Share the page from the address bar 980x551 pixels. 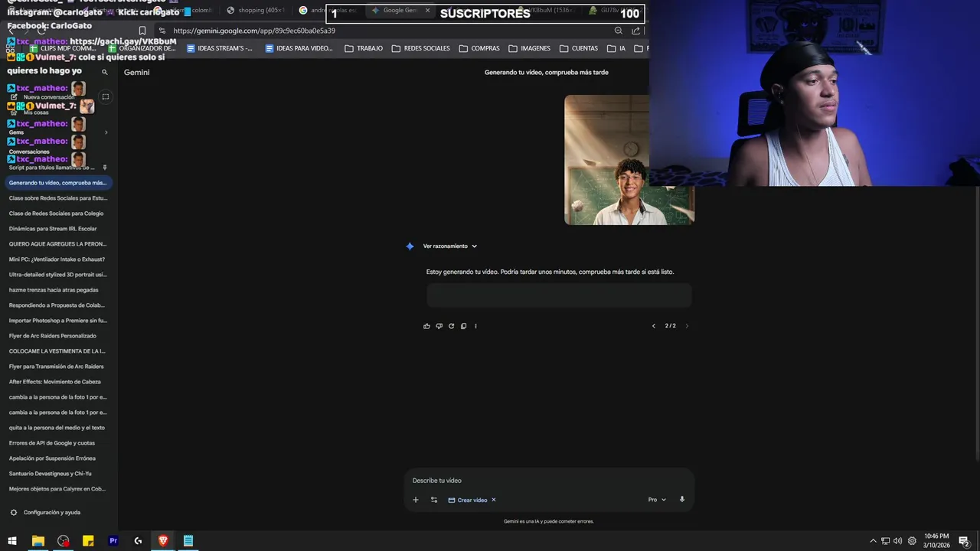(x=635, y=31)
